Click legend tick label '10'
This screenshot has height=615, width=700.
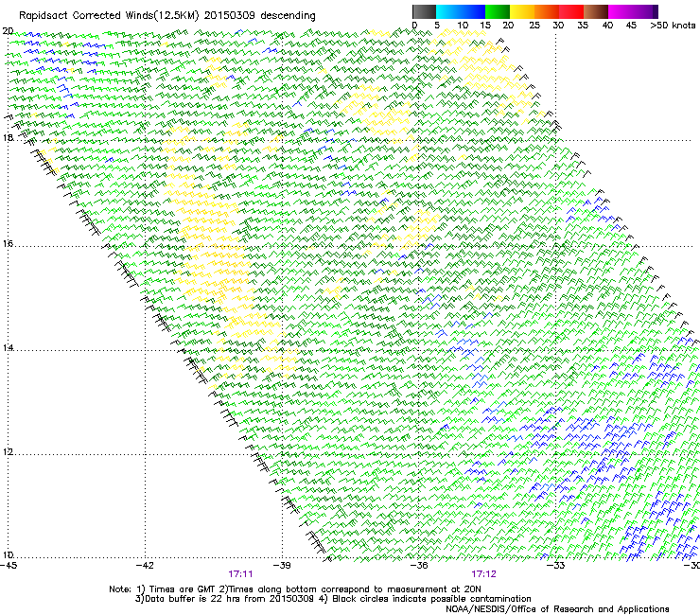(x=463, y=26)
